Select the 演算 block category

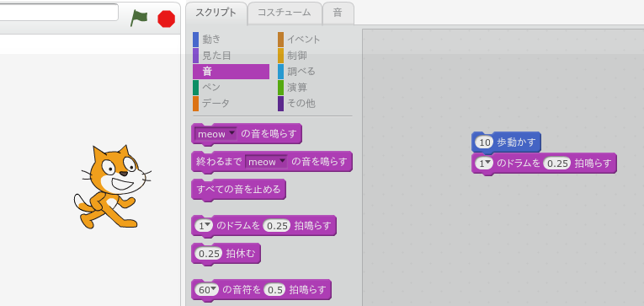pos(296,87)
